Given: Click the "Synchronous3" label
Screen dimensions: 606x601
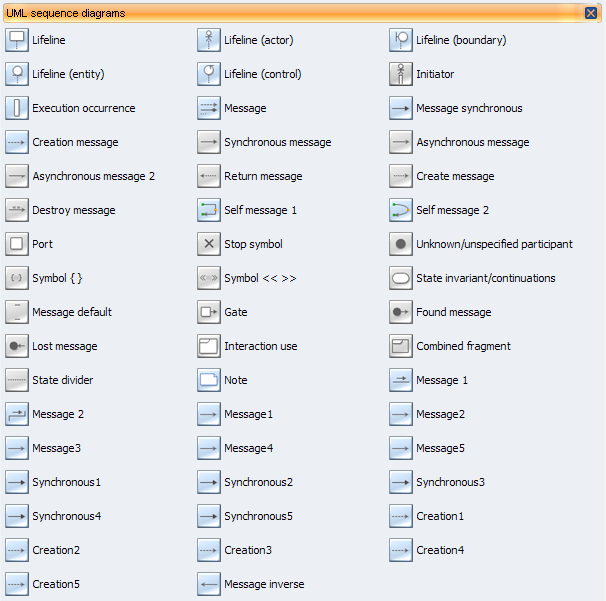Looking at the screenshot, I should 450,482.
